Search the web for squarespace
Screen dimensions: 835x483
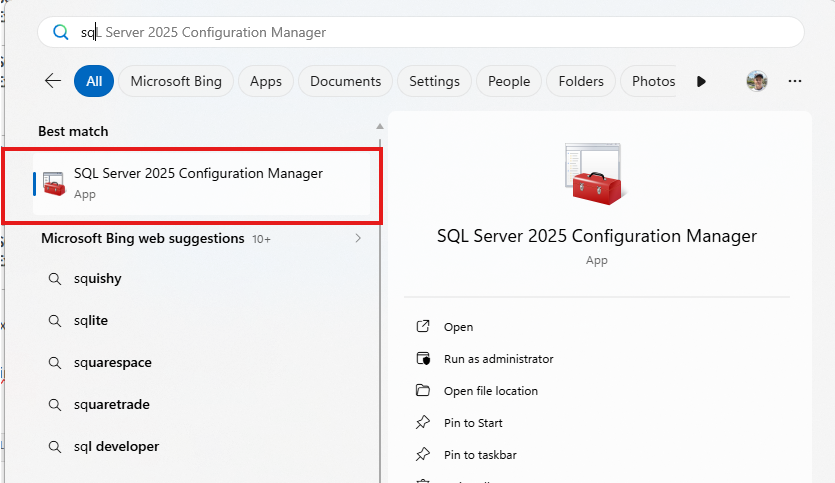click(x=112, y=363)
